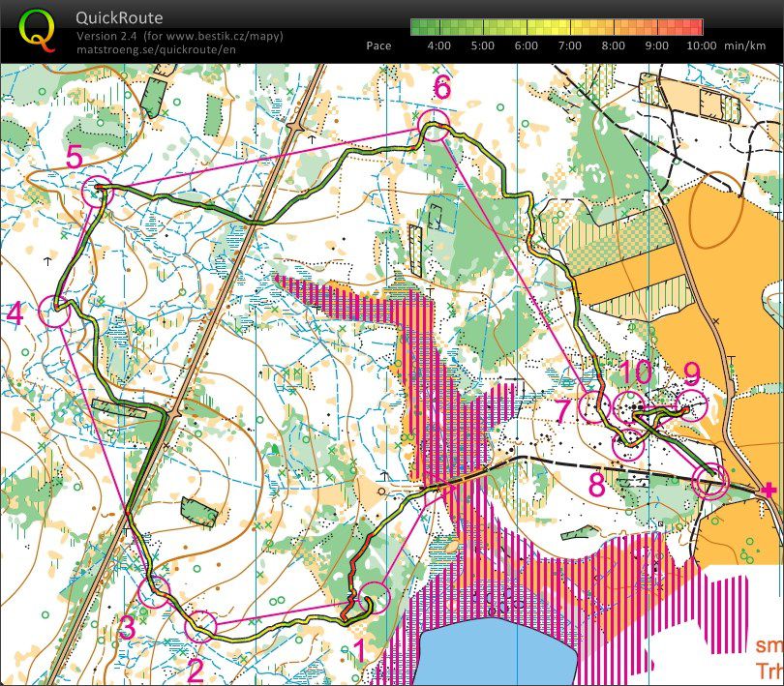Click the magenta control number 5 label
The width and height of the screenshot is (784, 686).
pos(74,158)
